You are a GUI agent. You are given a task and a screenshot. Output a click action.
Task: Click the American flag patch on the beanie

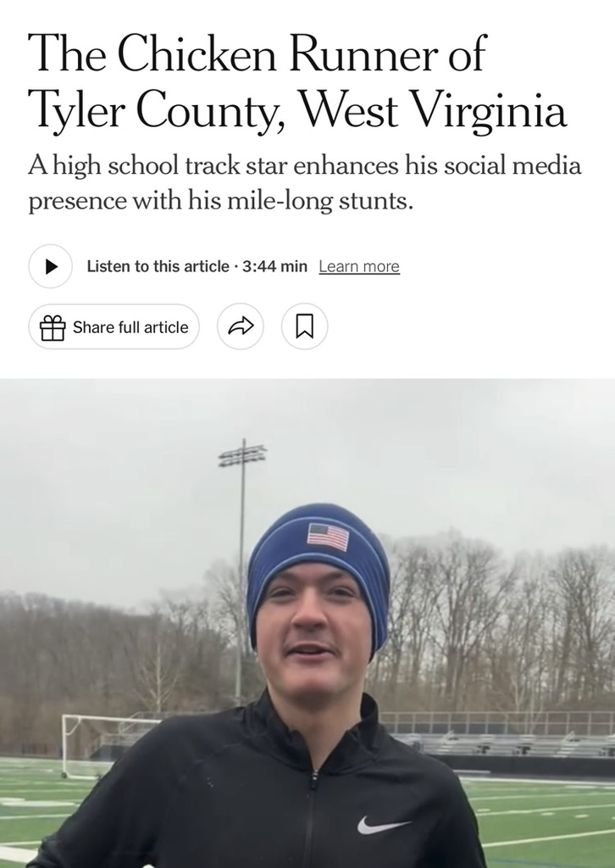coord(328,537)
